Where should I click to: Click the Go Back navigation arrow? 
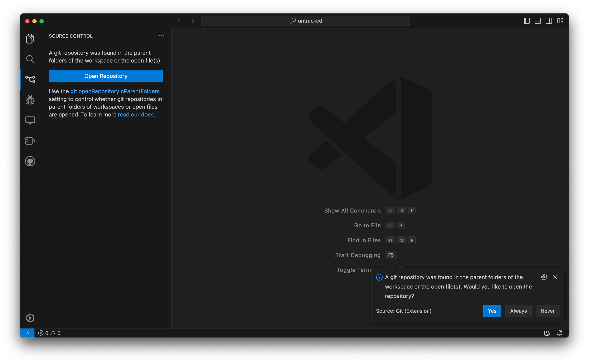pyautogui.click(x=180, y=21)
